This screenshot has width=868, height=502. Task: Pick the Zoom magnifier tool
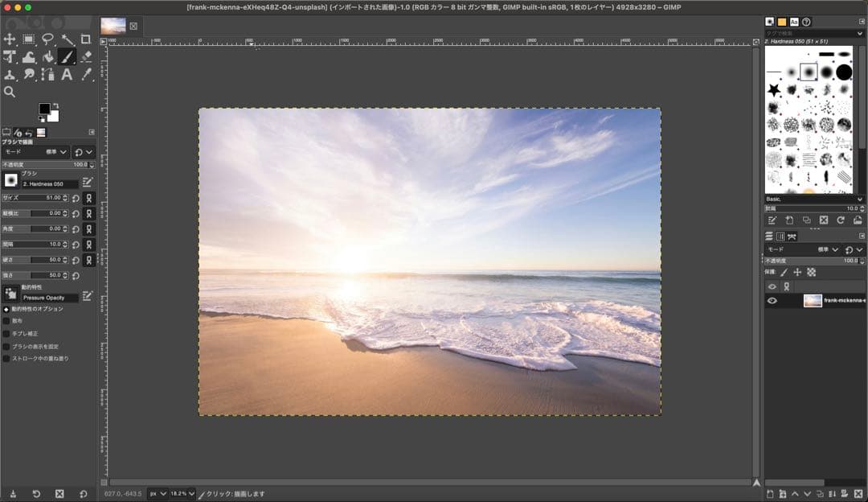10,92
